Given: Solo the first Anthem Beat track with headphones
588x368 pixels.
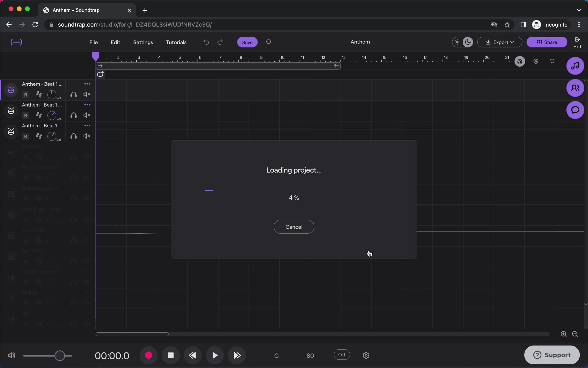Looking at the screenshot, I should [74, 94].
